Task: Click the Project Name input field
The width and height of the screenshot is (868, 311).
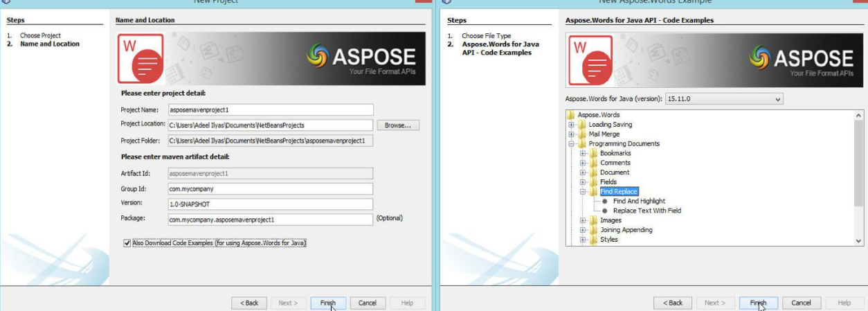Action: [270, 109]
